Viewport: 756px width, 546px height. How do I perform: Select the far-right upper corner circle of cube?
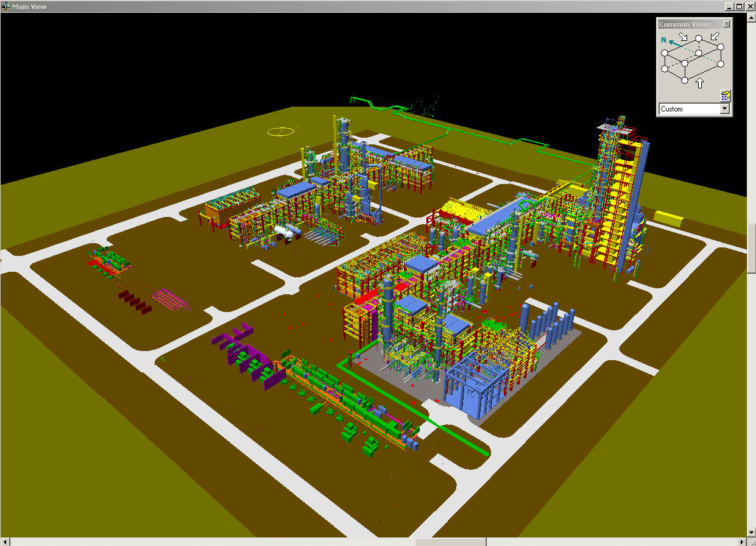pyautogui.click(x=721, y=46)
